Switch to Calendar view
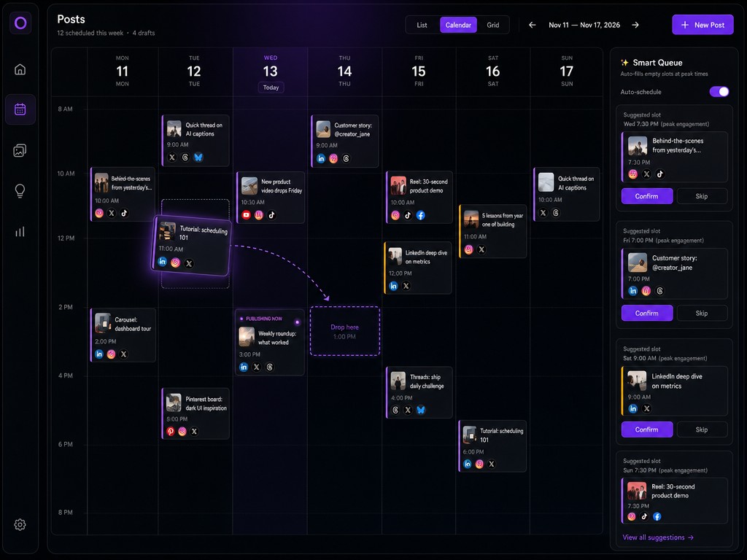747x560 pixels. click(x=458, y=25)
